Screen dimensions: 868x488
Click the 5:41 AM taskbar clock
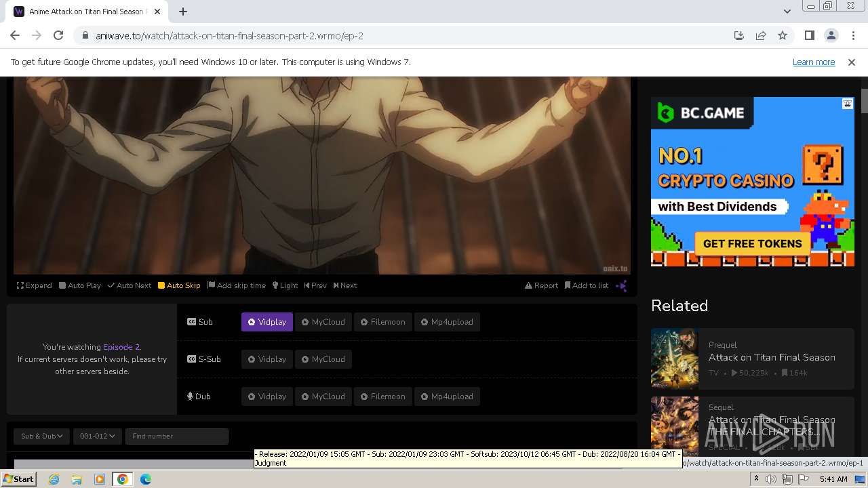point(833,479)
